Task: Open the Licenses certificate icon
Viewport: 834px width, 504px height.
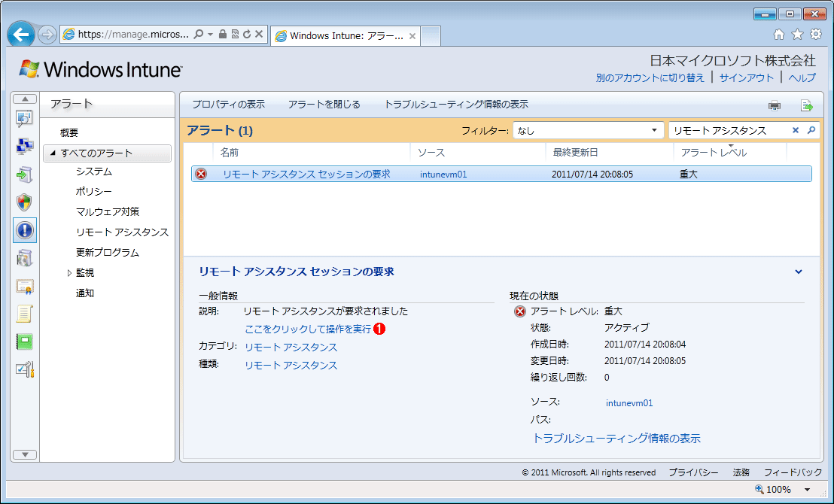Action: click(x=25, y=287)
